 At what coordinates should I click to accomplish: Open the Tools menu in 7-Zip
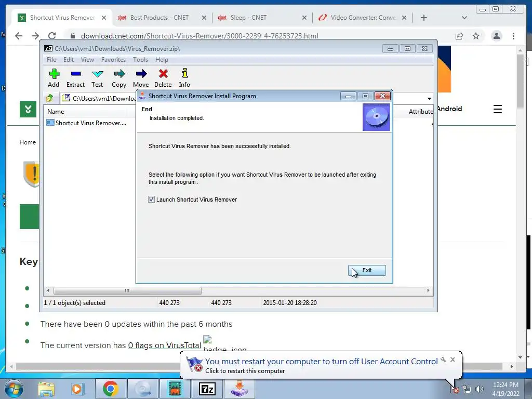point(140,60)
